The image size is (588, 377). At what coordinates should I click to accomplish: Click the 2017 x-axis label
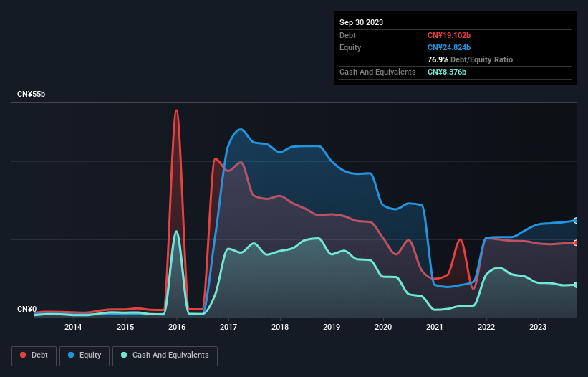click(228, 327)
